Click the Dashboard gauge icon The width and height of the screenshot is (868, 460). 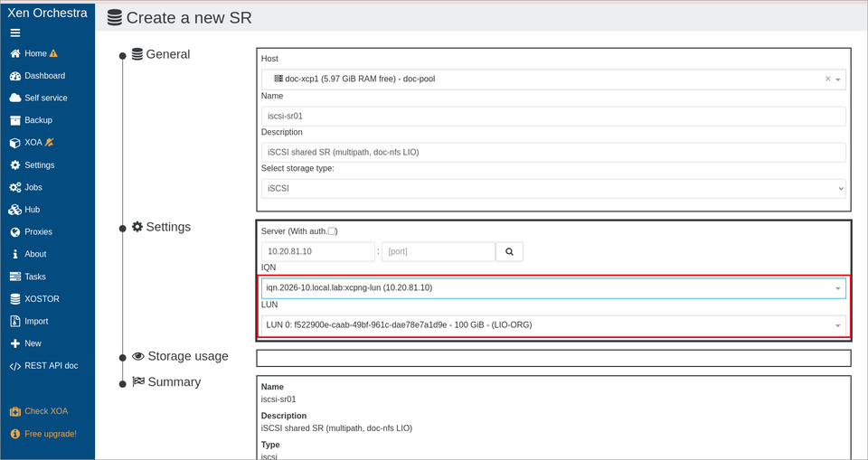click(15, 76)
